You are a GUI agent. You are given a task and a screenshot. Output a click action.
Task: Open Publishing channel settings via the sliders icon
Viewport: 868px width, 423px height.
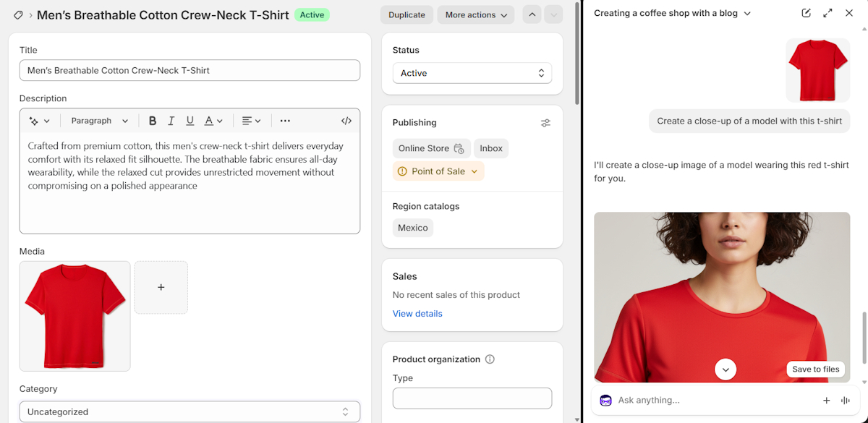click(545, 122)
